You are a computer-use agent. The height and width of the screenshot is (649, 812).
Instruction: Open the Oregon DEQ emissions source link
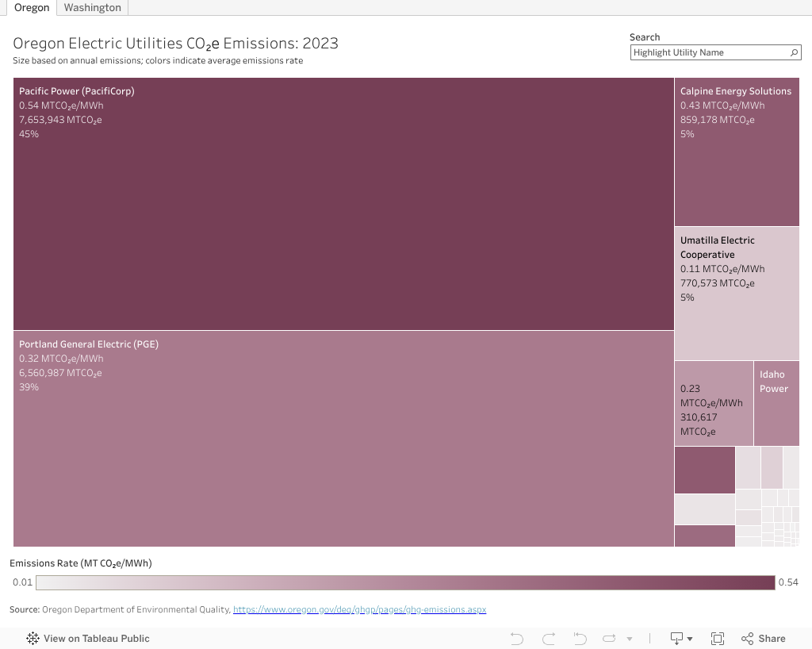(x=358, y=609)
